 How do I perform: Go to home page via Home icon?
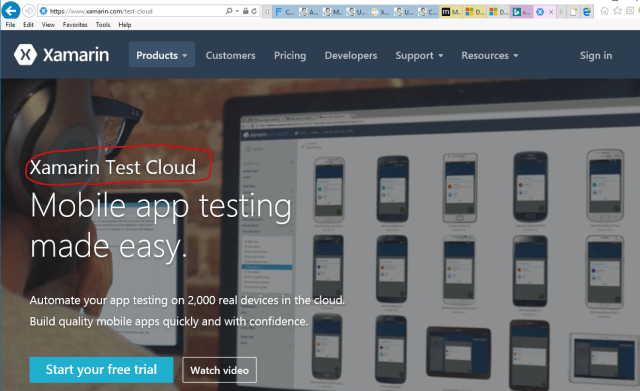click(x=605, y=11)
